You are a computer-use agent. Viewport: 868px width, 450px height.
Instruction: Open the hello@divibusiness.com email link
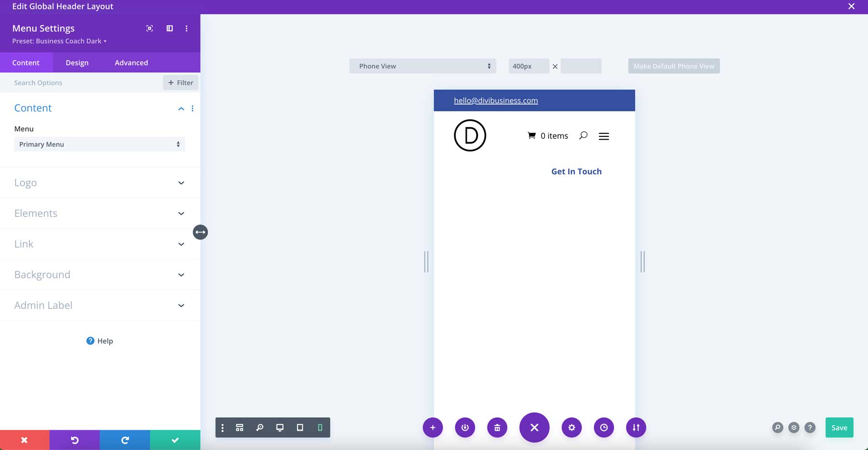(496, 100)
